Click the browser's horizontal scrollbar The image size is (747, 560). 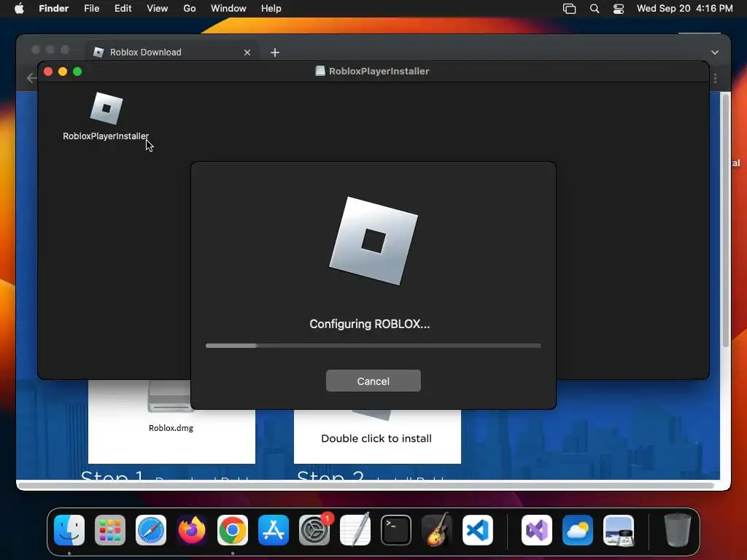pos(366,485)
